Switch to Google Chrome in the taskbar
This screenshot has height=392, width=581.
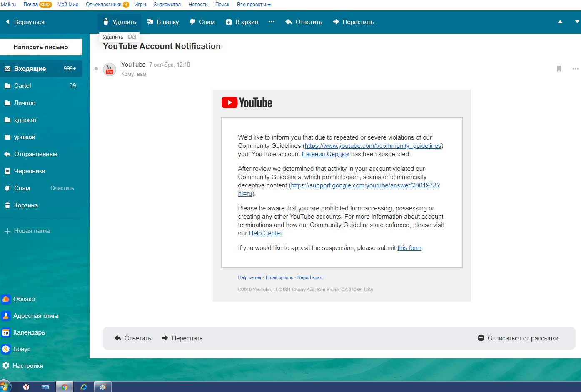click(x=65, y=387)
